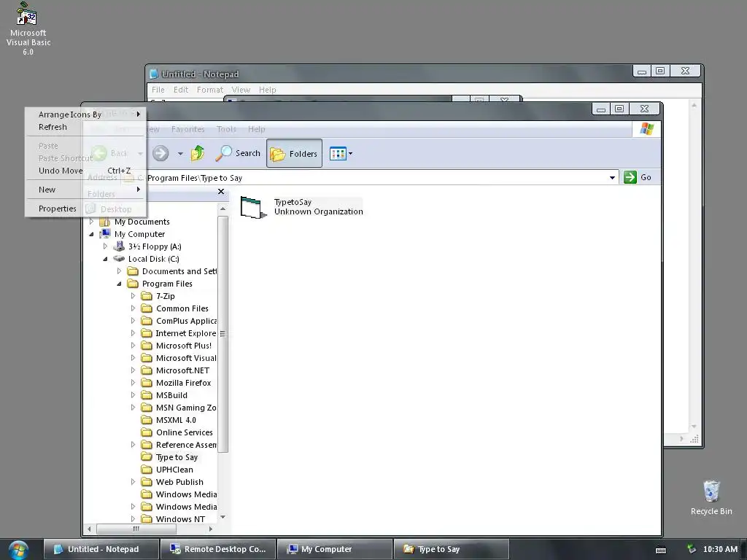
Task: Click the Search magnifier in the toolbar
Action: (x=223, y=153)
